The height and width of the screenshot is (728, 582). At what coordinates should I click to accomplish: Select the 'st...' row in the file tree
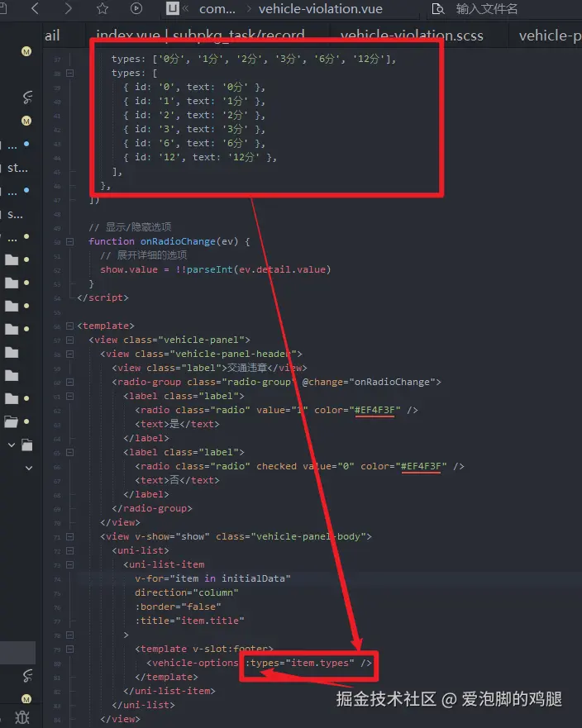click(x=17, y=168)
